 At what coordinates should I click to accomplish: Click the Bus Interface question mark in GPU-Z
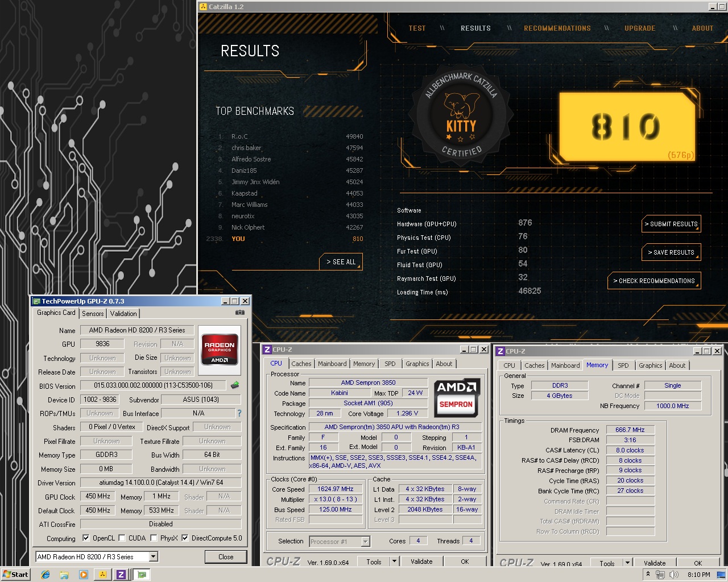(x=239, y=413)
